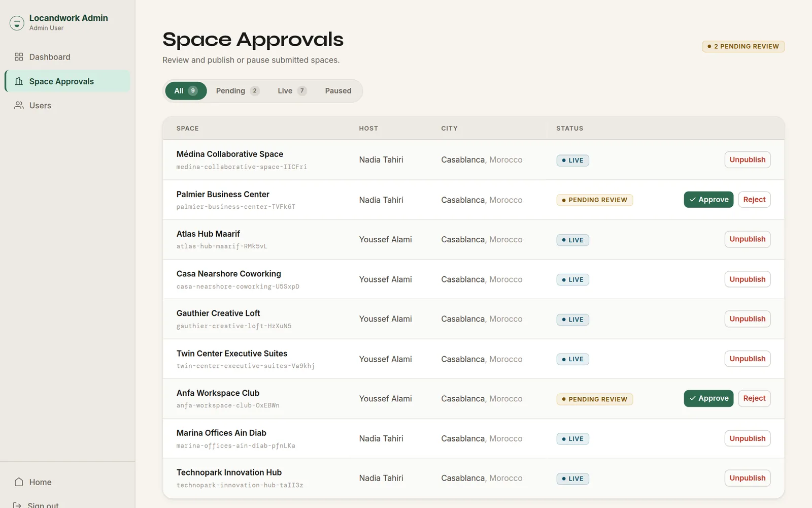The image size is (812, 508).
Task: Click the Space column header
Action: (x=188, y=129)
